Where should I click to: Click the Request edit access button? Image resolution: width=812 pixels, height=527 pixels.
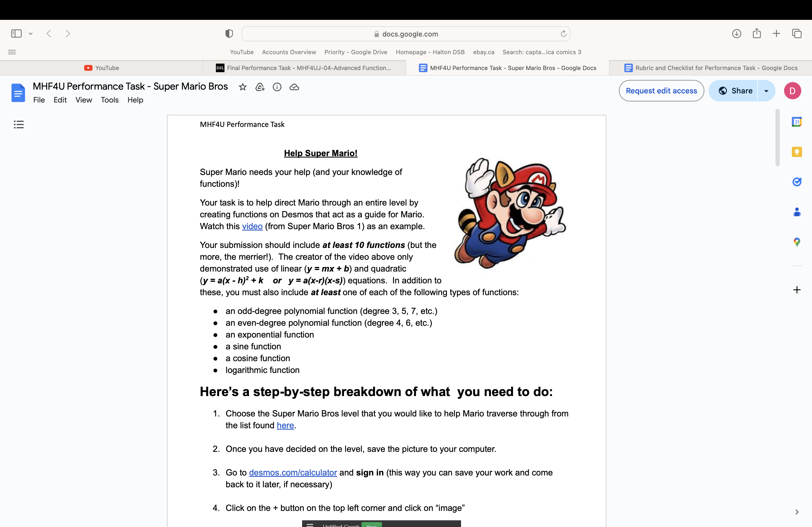661,91
